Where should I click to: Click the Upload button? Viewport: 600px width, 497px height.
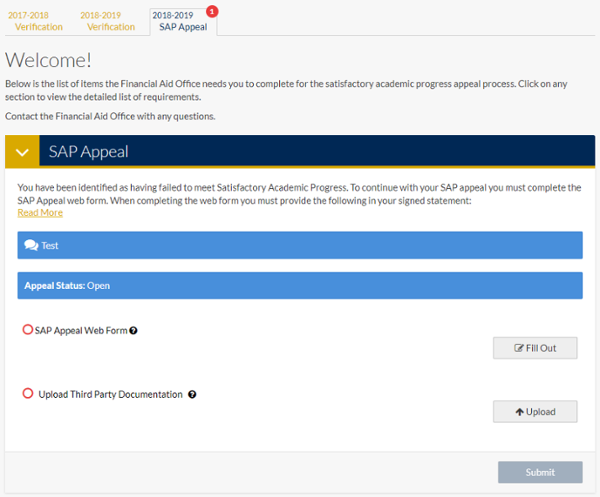point(535,412)
